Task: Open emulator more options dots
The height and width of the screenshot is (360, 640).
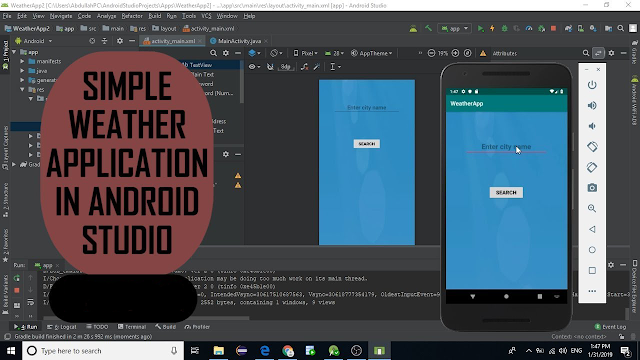Action: 592,291
